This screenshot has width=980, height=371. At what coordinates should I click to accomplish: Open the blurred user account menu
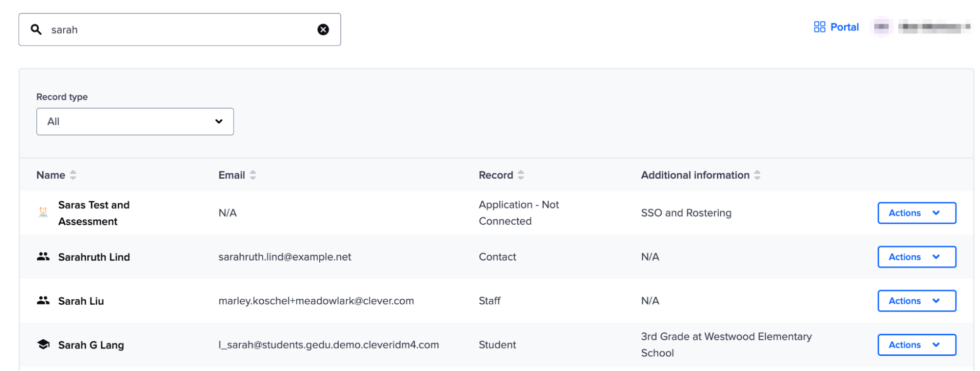(x=922, y=27)
